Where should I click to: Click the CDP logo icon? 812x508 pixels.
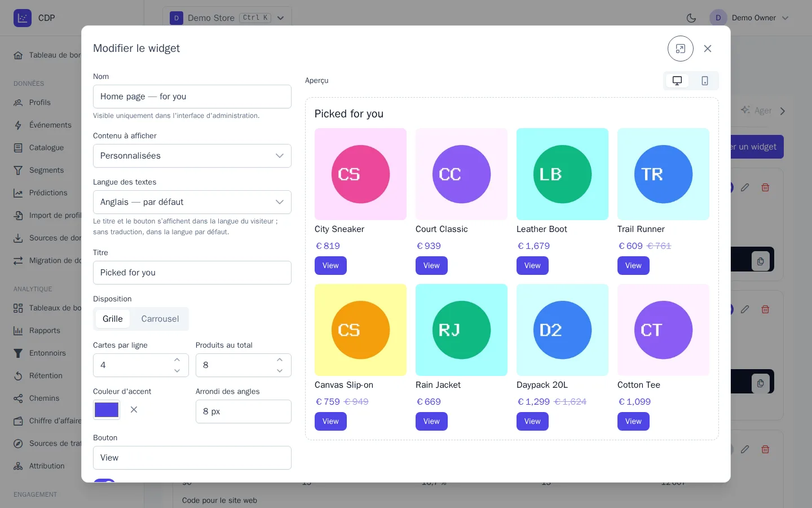pyautogui.click(x=23, y=18)
